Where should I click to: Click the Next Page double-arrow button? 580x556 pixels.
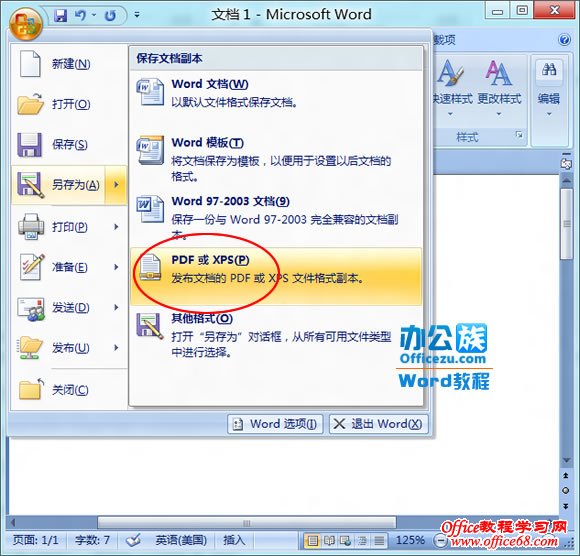[x=566, y=506]
